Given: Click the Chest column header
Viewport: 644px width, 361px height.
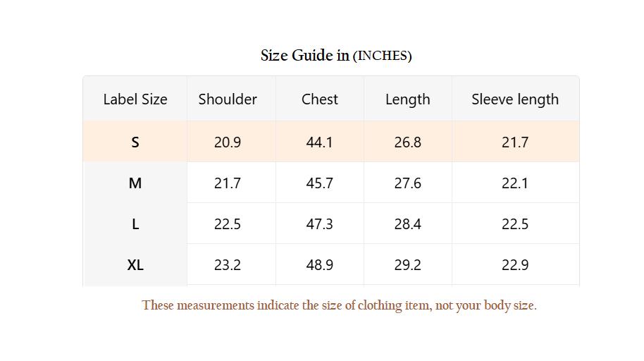Looking at the screenshot, I should coord(320,99).
